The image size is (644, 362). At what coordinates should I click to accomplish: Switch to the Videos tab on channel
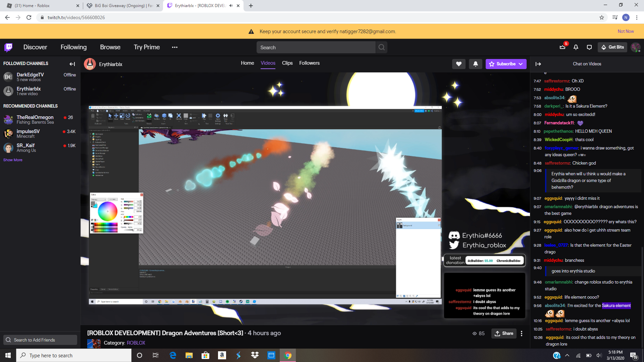pos(268,63)
